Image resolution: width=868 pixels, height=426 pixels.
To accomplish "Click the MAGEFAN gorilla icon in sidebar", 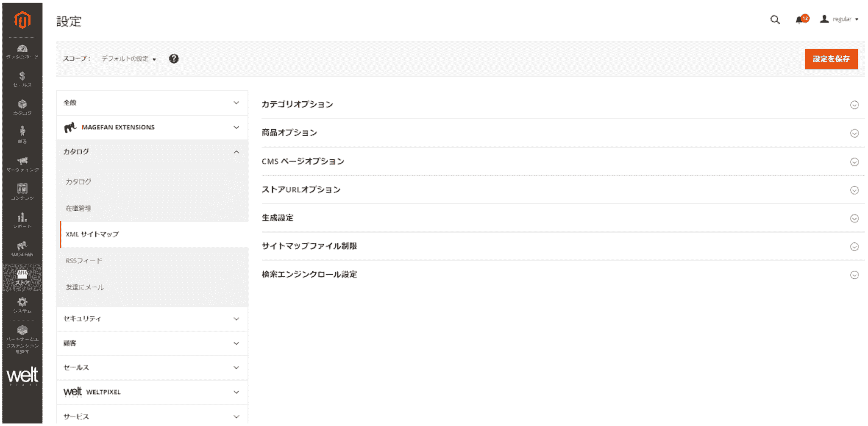I will click(22, 247).
